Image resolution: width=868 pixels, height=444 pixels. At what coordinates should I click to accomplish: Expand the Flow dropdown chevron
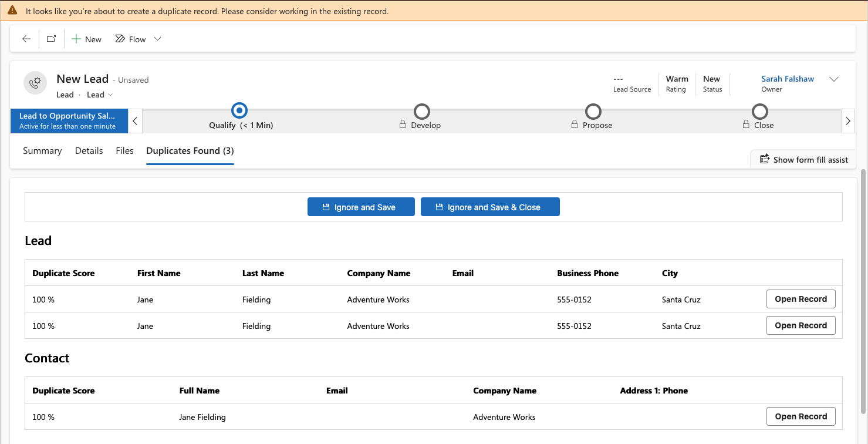tap(157, 39)
